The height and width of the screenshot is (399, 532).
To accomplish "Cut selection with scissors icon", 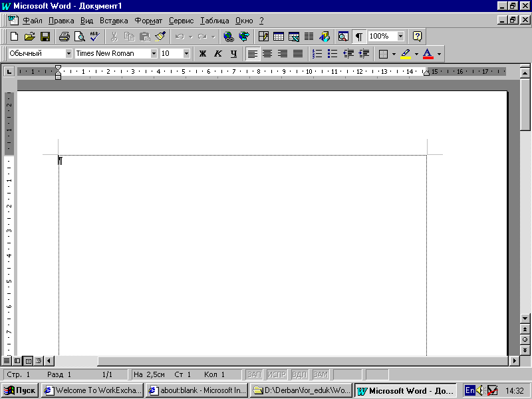I will point(114,37).
